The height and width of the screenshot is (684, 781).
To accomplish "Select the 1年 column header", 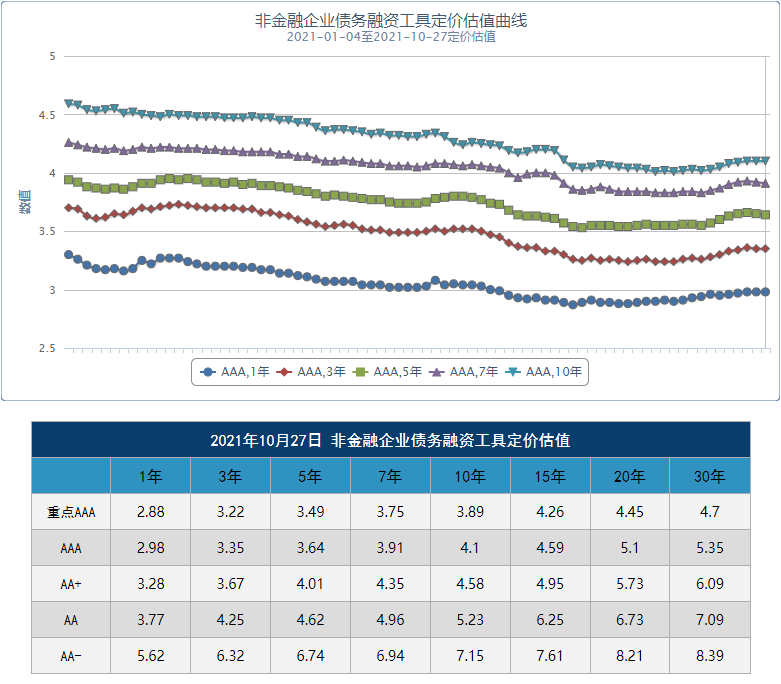I will click(x=150, y=476).
